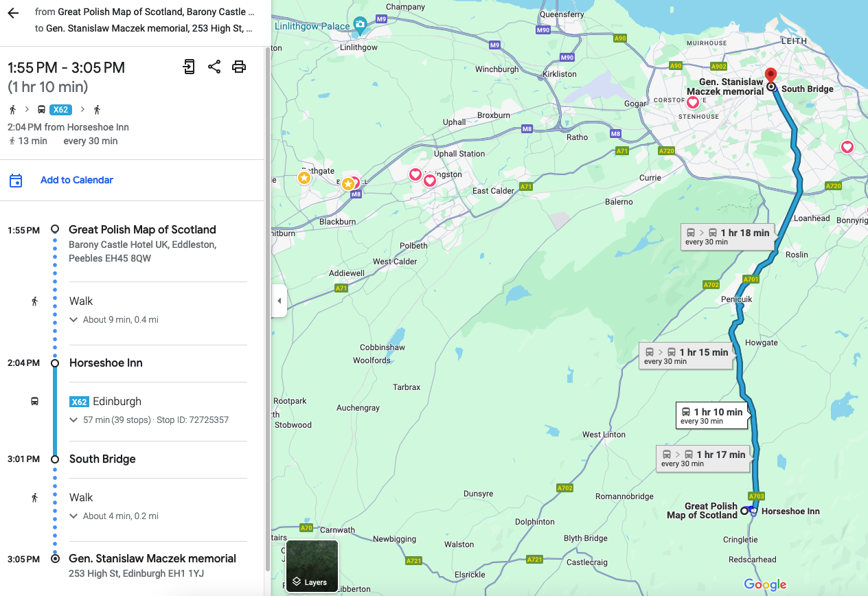Click the walking person icon in route summary
Viewport: 868px width, 596px height.
pos(12,109)
